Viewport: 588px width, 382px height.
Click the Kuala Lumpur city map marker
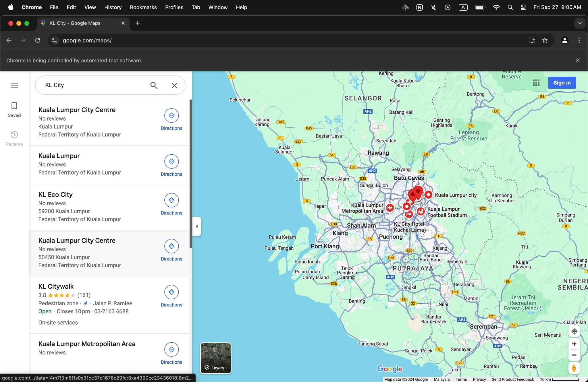click(428, 195)
